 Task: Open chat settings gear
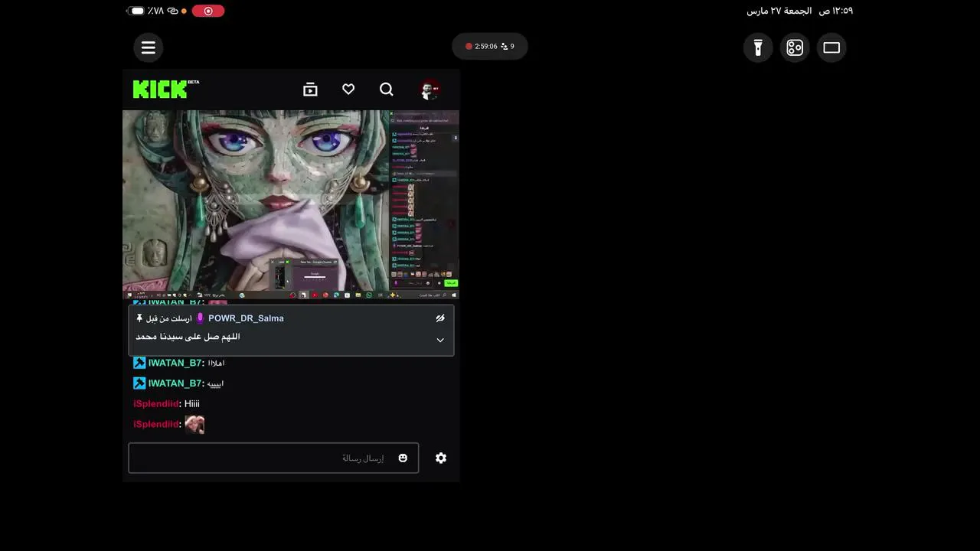441,458
